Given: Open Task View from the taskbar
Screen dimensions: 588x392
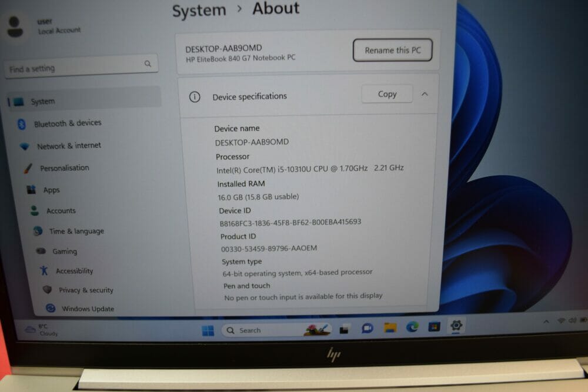Looking at the screenshot, I should click(344, 330).
